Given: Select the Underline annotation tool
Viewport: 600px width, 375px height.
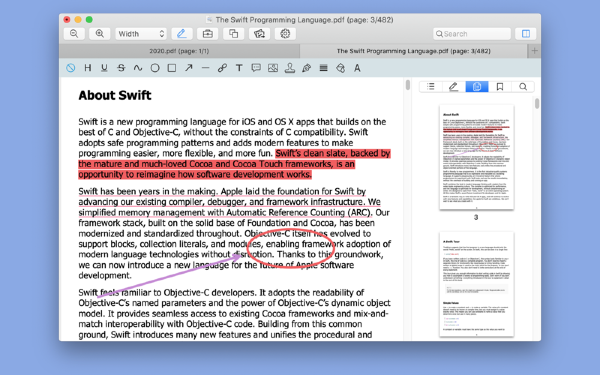Looking at the screenshot, I should pos(104,68).
